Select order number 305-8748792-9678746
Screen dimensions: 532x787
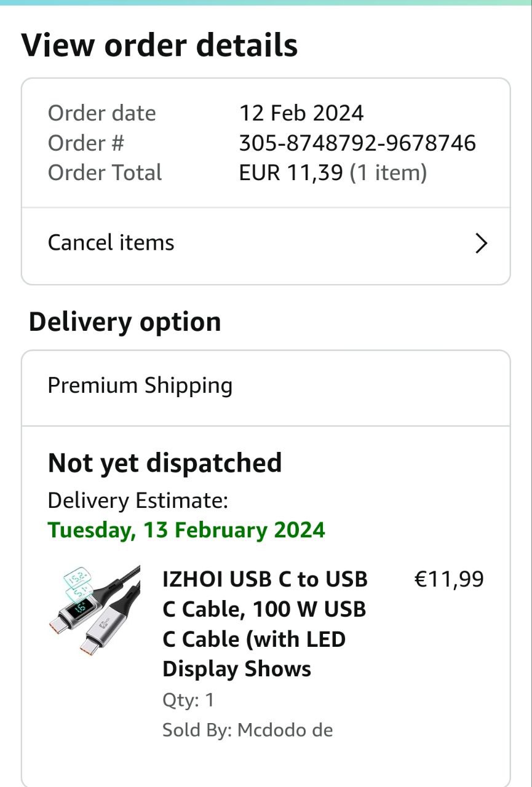coord(357,143)
